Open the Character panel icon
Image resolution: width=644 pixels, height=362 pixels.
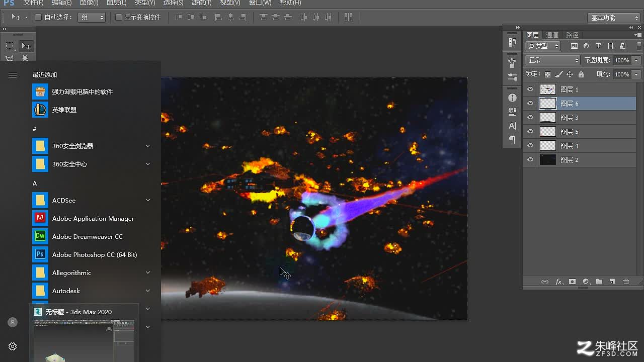[x=512, y=126]
